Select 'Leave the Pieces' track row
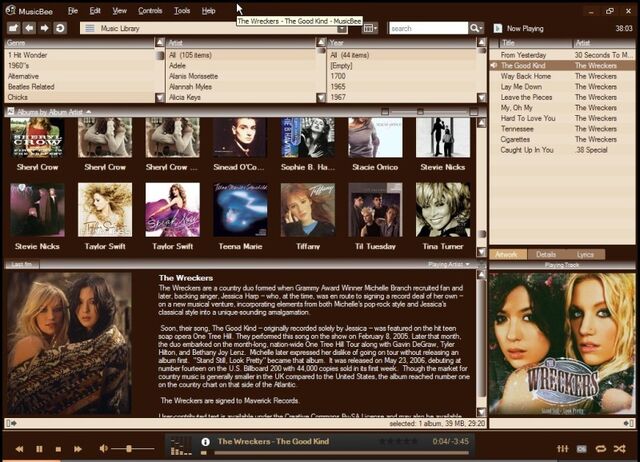The height and width of the screenshot is (462, 640). tap(562, 97)
